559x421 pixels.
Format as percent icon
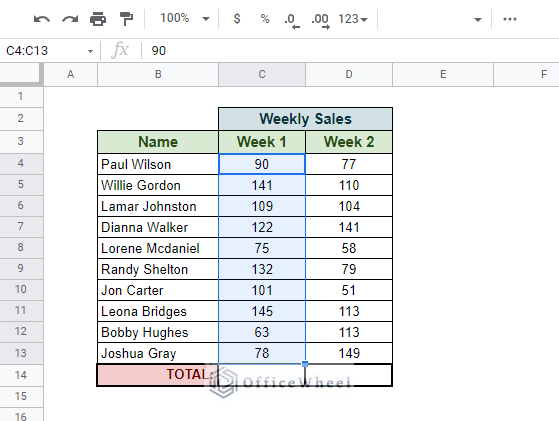point(265,19)
